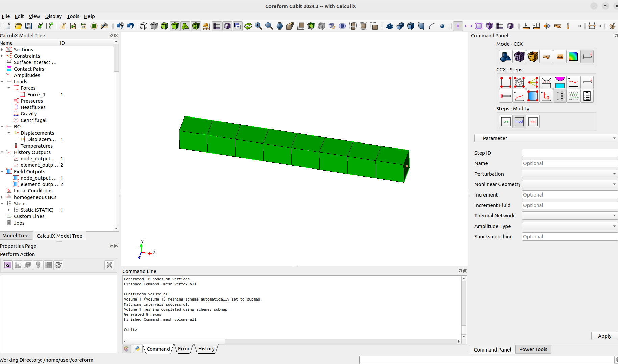The image size is (618, 364).
Task: Click the Play Journal File toolbar icon
Action: pos(73,26)
